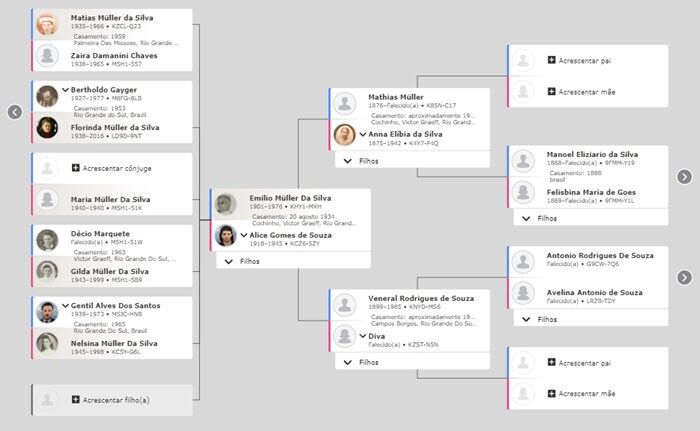Click right arrow beside Manoel Eliziario
The height and width of the screenshot is (431, 700).
(x=684, y=177)
